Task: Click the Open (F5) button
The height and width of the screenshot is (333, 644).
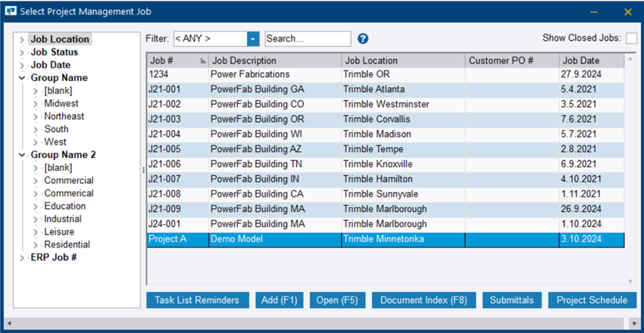Action: coord(337,300)
